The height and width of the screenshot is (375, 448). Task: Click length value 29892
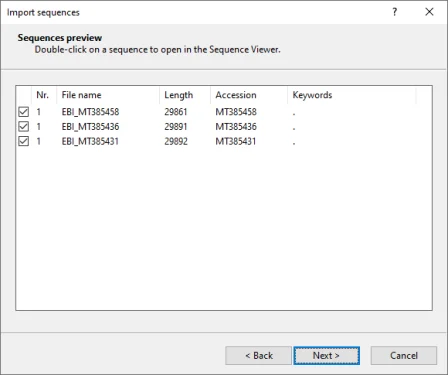176,141
